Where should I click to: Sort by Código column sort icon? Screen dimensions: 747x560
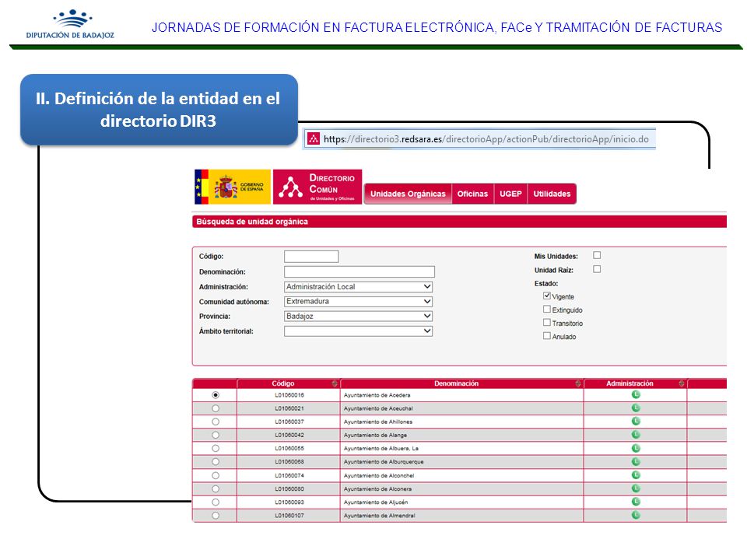click(x=335, y=383)
